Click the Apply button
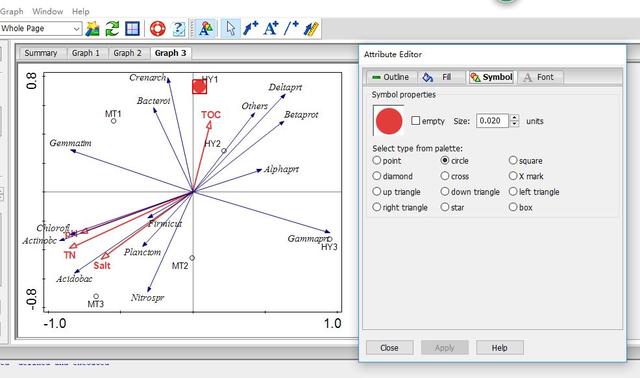 pos(444,348)
